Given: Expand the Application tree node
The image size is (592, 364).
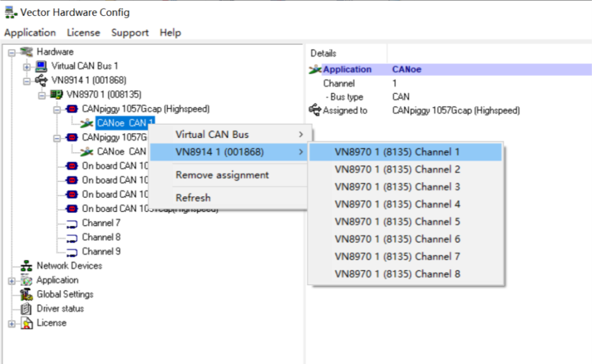Looking at the screenshot, I should [x=12, y=281].
